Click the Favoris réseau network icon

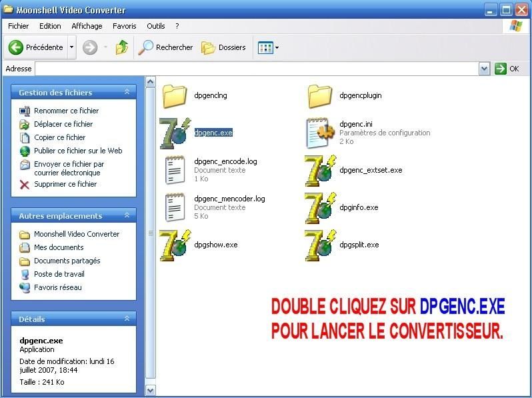(25, 288)
